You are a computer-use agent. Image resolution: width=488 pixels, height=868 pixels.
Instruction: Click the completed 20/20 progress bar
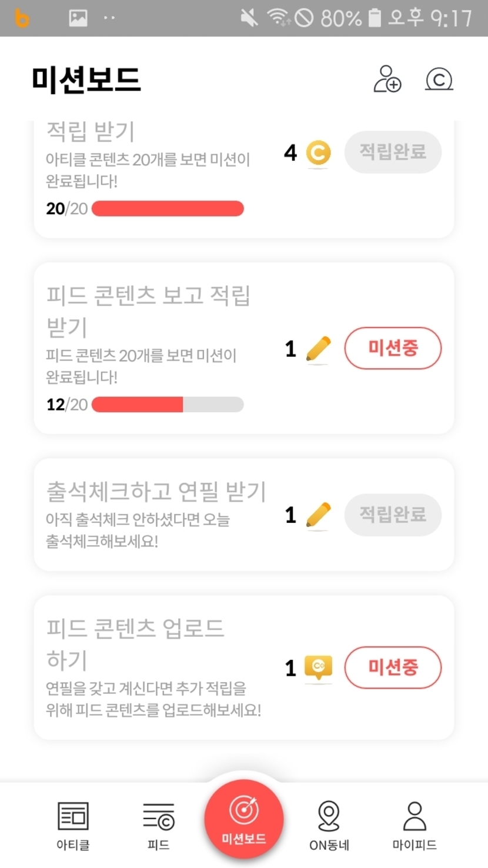pos(168,209)
